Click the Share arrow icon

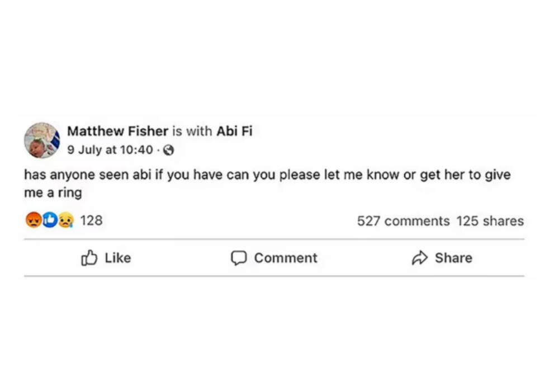click(419, 258)
